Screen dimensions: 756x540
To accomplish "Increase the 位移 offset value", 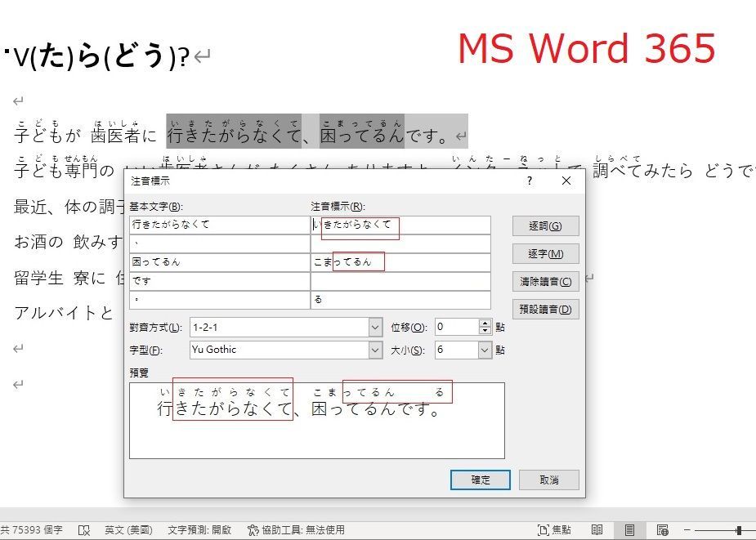I will pos(485,323).
